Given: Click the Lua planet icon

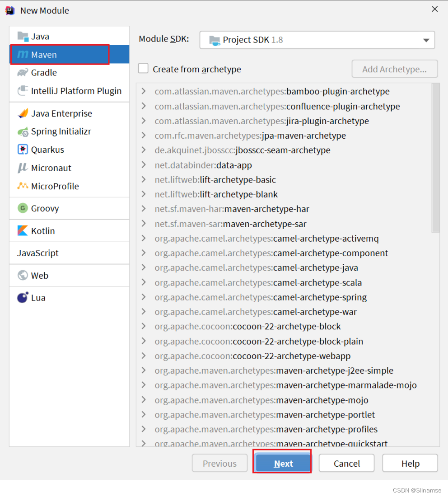Looking at the screenshot, I should tap(23, 297).
